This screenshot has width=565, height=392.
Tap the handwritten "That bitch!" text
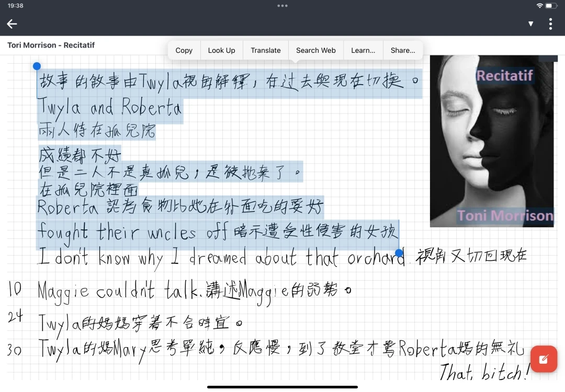tap(484, 372)
